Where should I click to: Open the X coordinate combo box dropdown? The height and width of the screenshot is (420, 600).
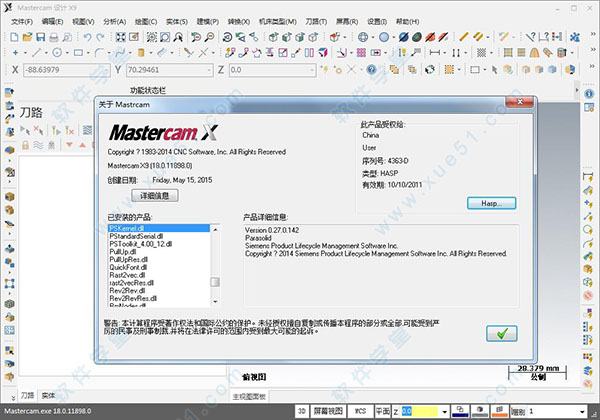coord(106,70)
